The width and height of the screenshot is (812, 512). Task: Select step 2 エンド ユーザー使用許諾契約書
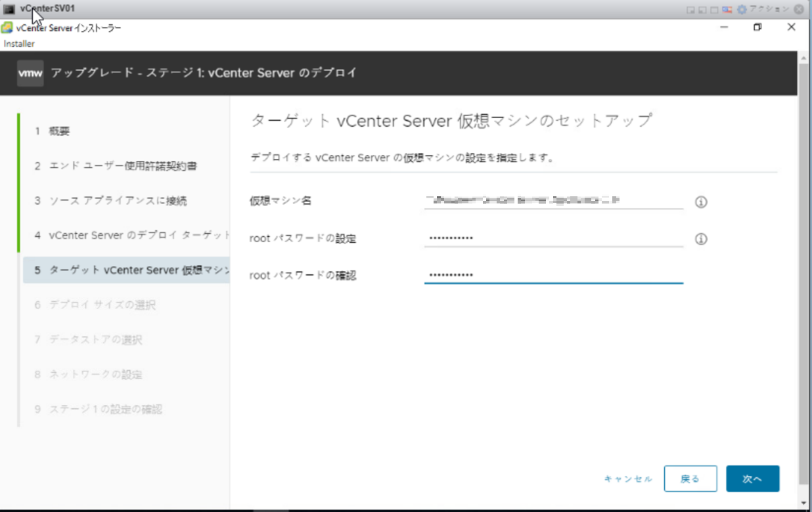pyautogui.click(x=122, y=166)
